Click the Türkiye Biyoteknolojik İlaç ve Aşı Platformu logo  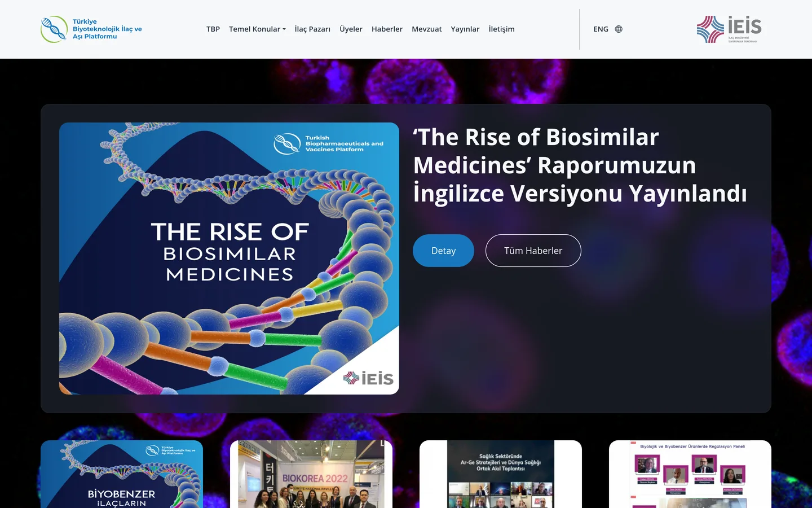pyautogui.click(x=91, y=29)
